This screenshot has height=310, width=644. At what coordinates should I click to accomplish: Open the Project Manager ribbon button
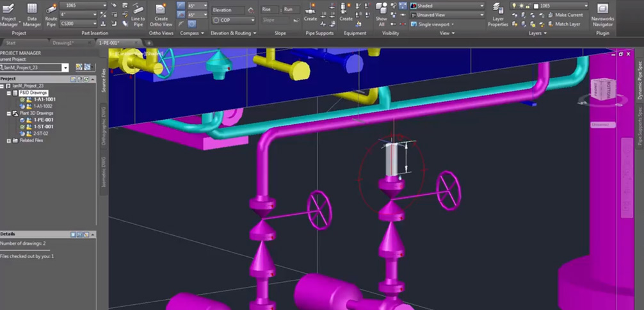coord(8,14)
